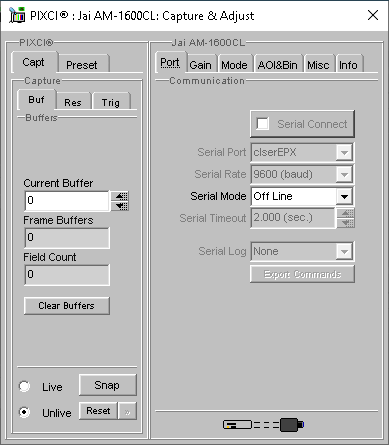Switch to the Preset tab
Screen dimensions: 389x445
pos(82,65)
